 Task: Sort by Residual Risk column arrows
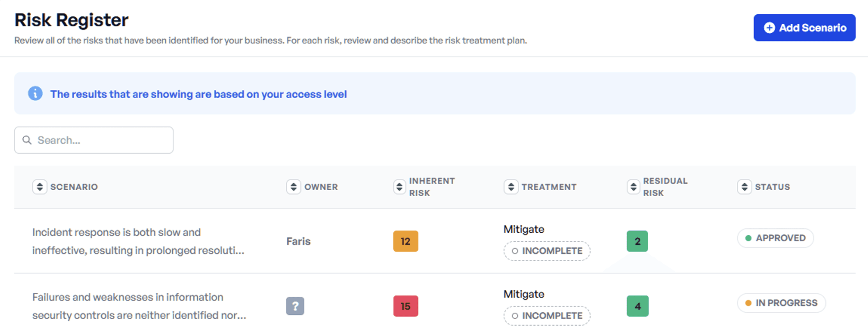(633, 187)
